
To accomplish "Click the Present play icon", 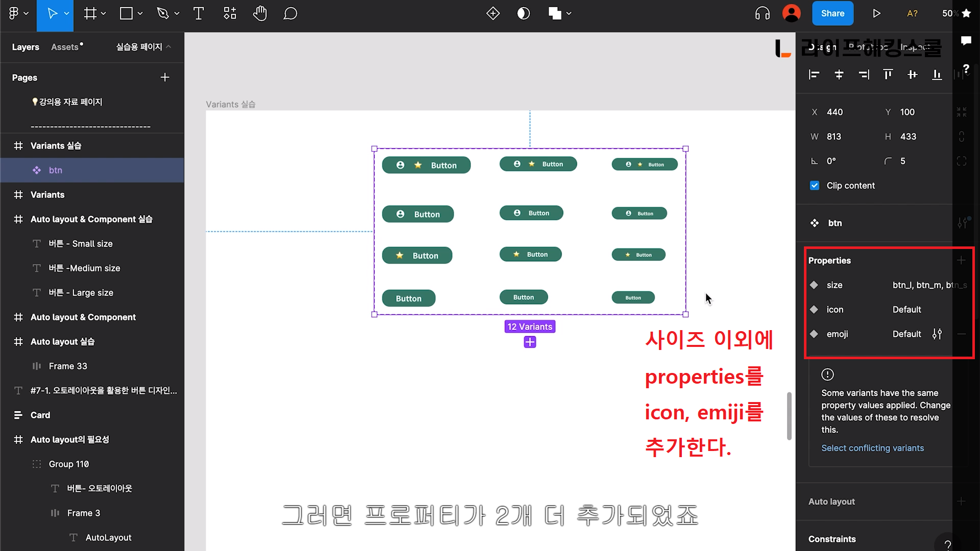I will pyautogui.click(x=876, y=14).
